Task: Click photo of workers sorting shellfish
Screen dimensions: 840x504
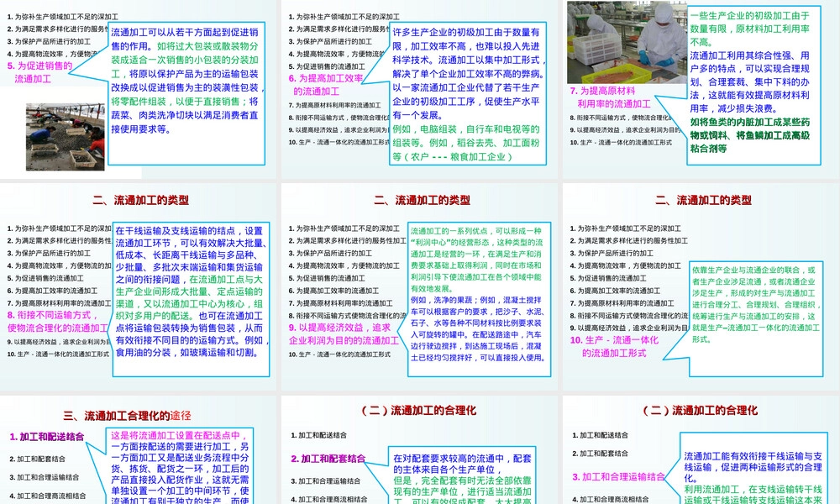Action: point(66,137)
